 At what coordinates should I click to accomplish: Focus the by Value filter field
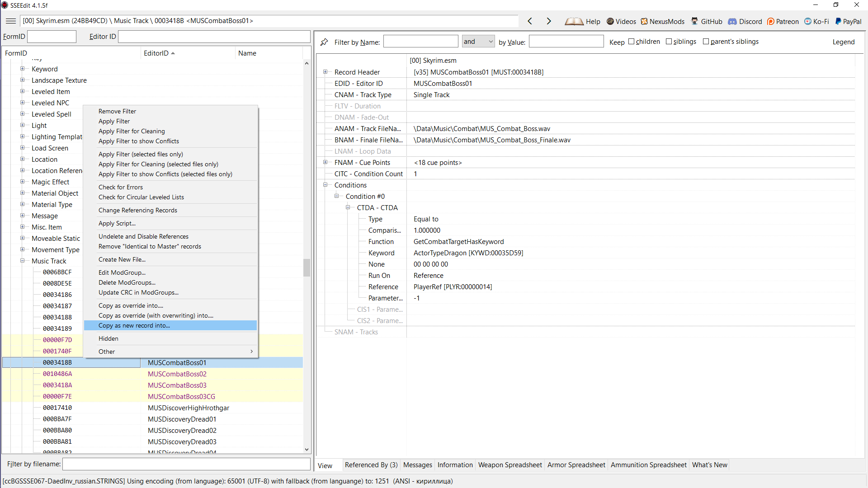point(566,42)
